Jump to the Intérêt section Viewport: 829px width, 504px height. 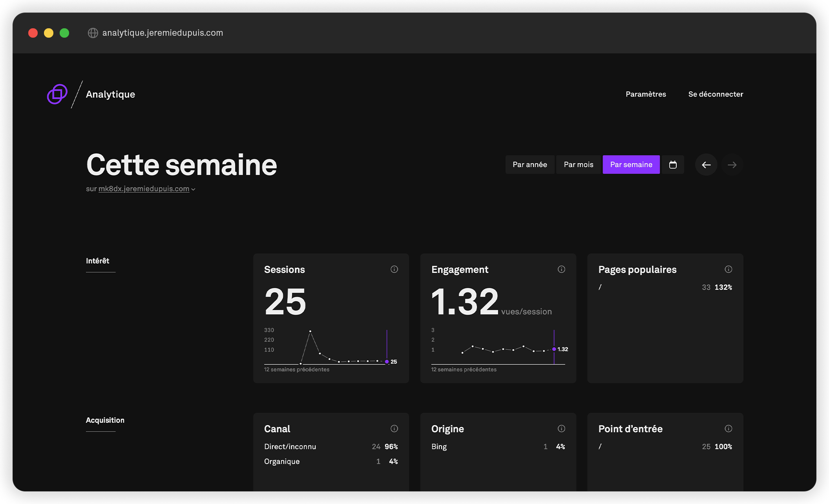pyautogui.click(x=97, y=261)
